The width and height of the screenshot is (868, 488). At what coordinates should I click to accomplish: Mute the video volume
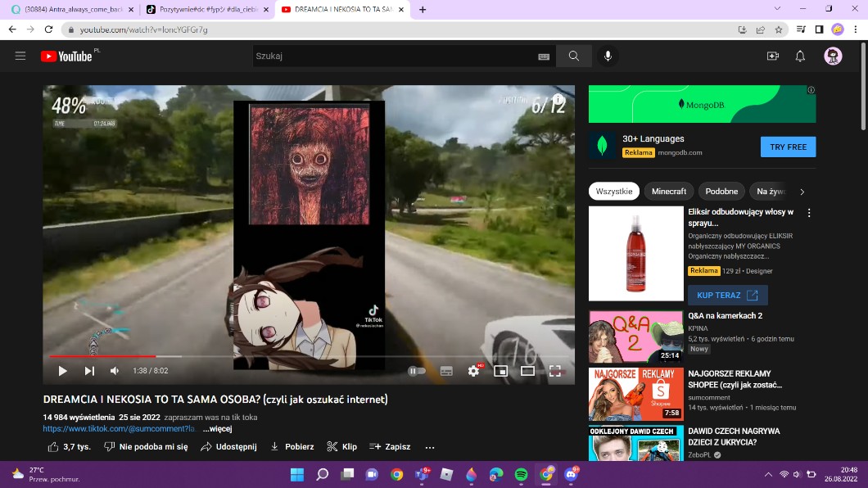pos(115,371)
